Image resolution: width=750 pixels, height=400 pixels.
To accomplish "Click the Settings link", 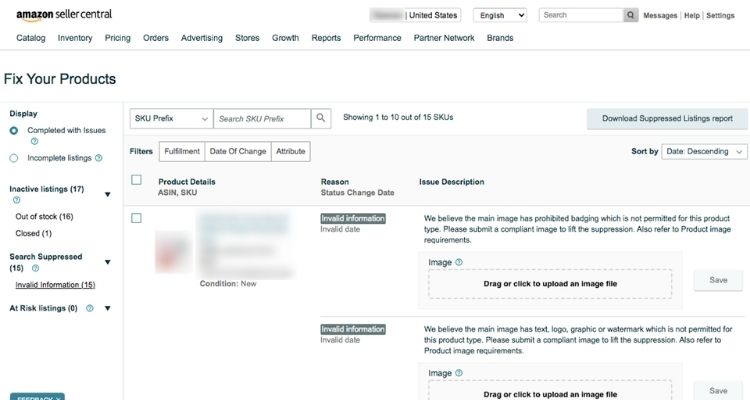I will coord(720,15).
